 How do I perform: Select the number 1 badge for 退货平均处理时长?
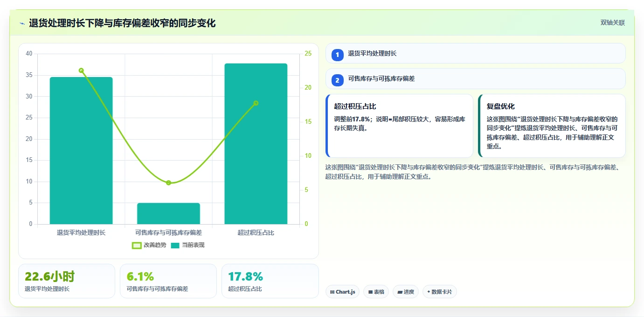pos(338,55)
